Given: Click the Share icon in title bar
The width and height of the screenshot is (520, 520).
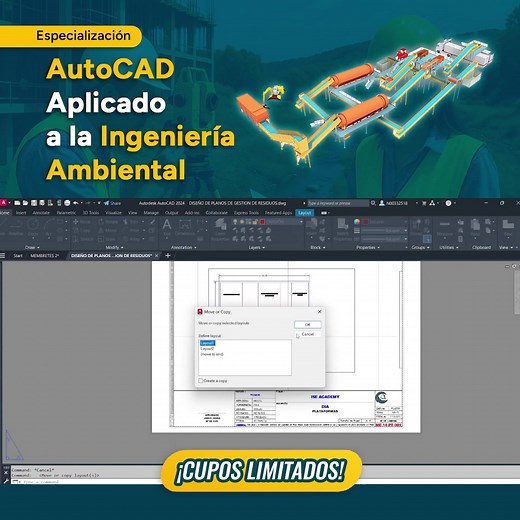Looking at the screenshot, I should coord(112,203).
